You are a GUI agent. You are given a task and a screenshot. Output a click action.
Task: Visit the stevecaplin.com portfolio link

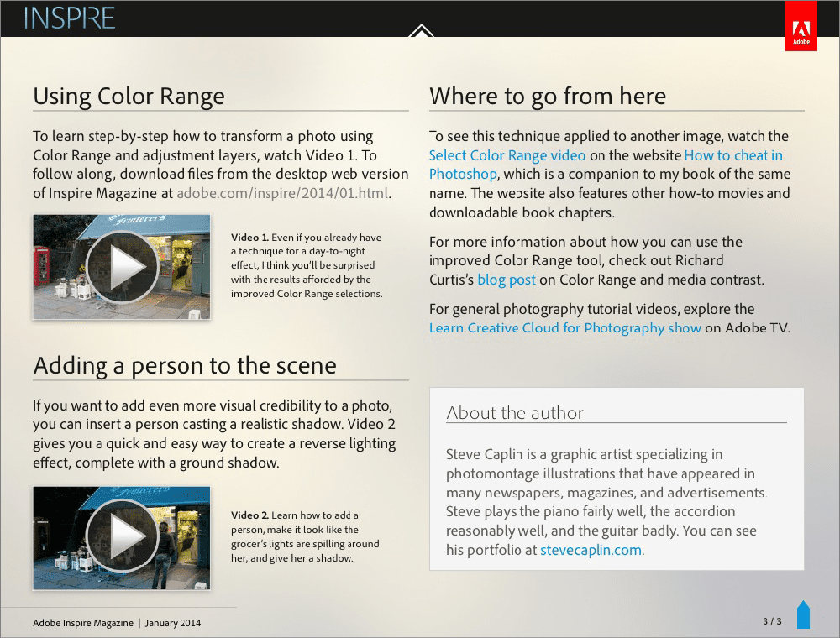click(x=591, y=551)
